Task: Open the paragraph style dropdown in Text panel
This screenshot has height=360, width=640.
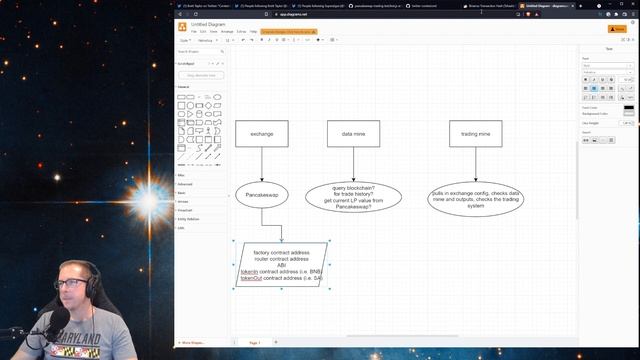Action: pos(608,65)
